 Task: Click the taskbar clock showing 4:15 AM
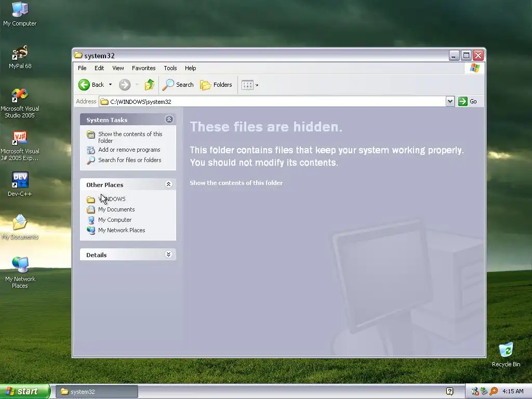(x=513, y=391)
